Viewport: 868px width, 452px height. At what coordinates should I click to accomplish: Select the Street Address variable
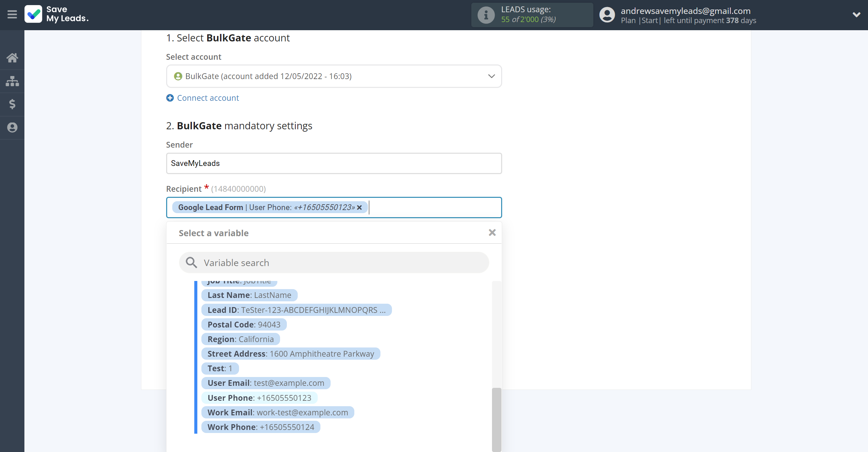click(291, 354)
